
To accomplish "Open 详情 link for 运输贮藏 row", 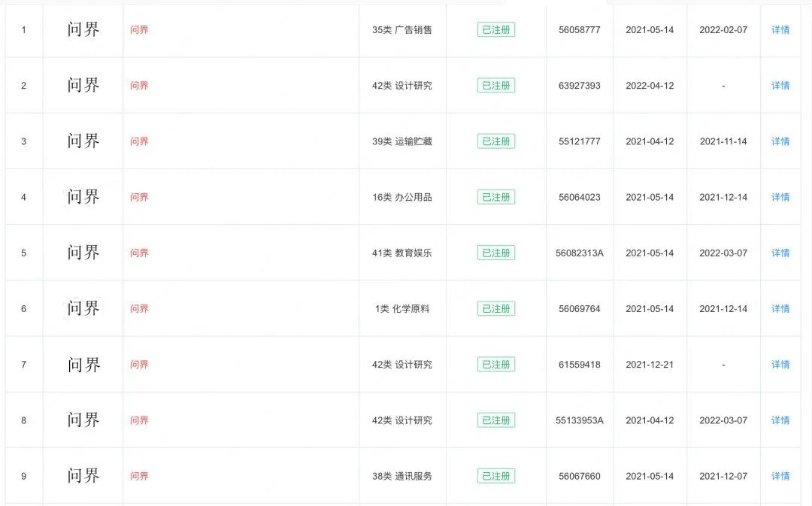I will point(780,141).
